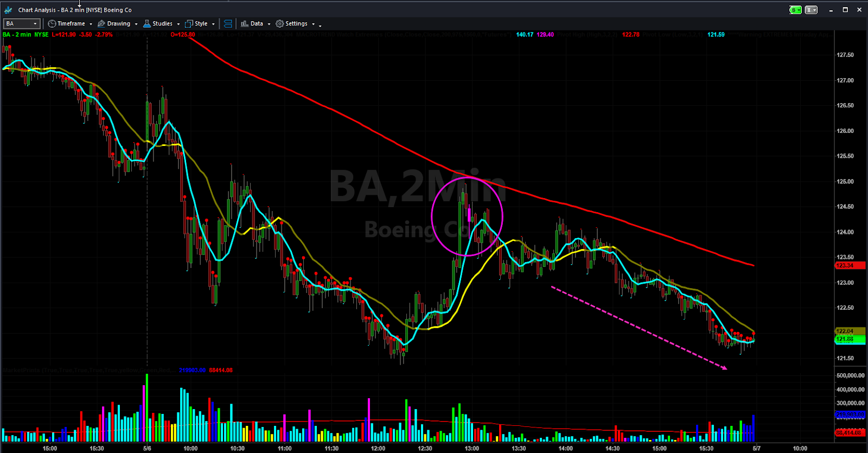Click the red 123.34 price marker on axis
868x453 pixels.
click(850, 265)
